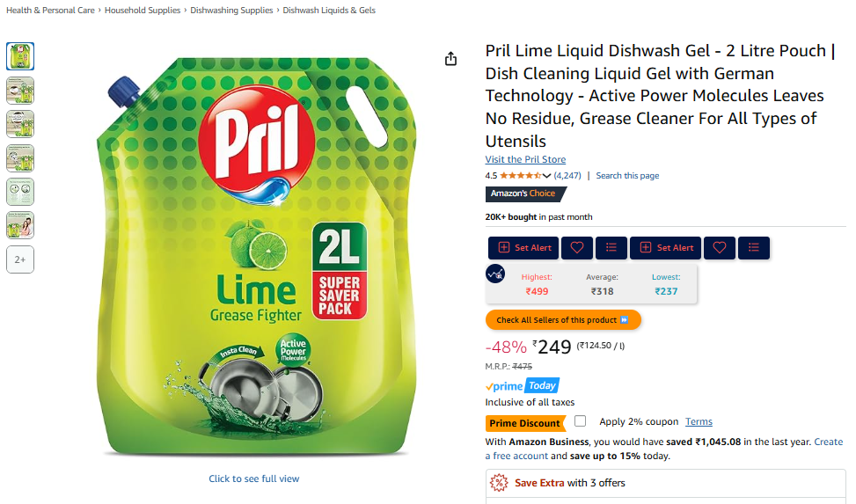This screenshot has width=856, height=504.
Task: Go to Household Supplies breadcrumb
Action: click(143, 11)
